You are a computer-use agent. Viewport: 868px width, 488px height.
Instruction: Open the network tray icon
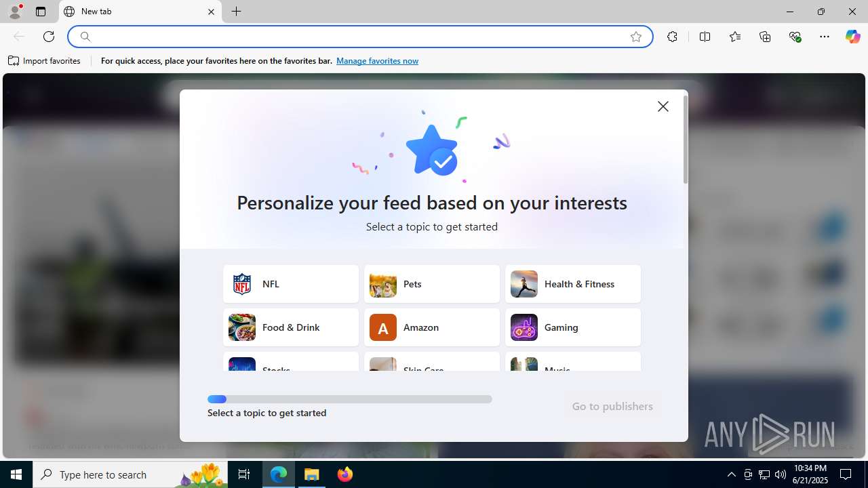(764, 474)
